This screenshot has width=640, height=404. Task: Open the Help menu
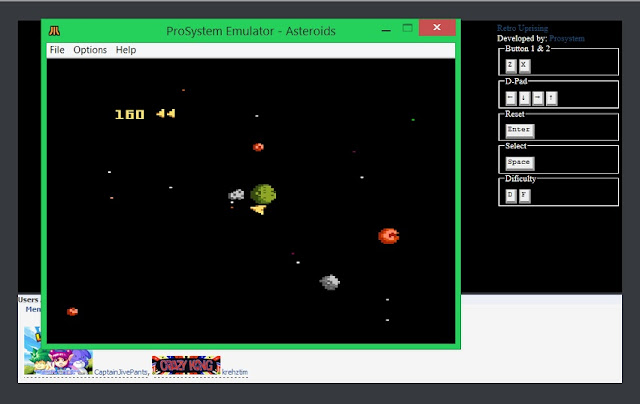(x=126, y=50)
